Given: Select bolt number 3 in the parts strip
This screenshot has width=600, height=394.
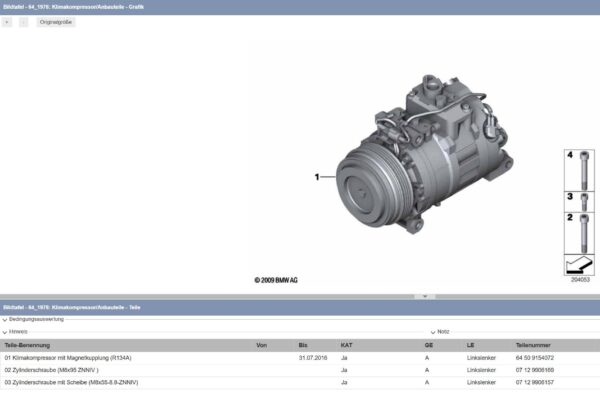Looking at the screenshot, I should [579, 202].
